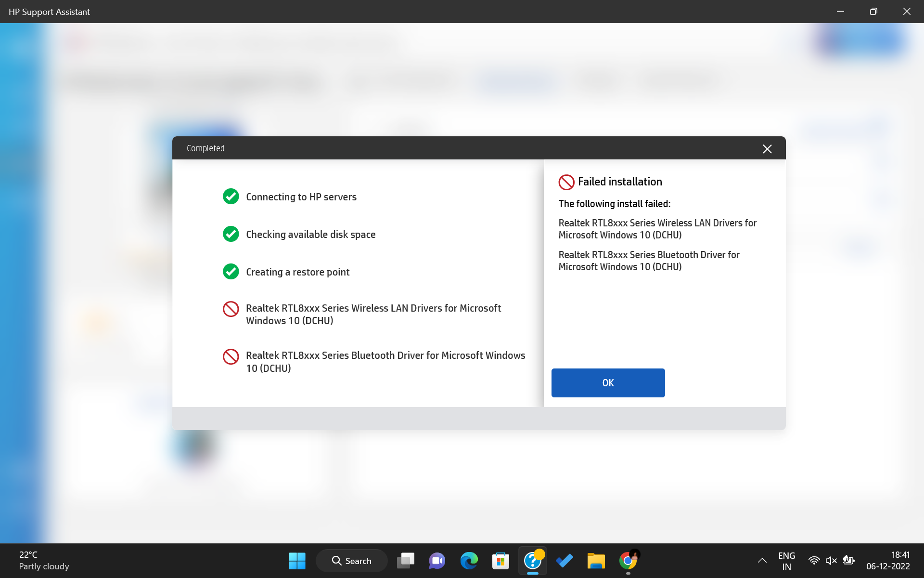Open weather widget showing 22°C
This screenshot has width=924, height=578.
pyautogui.click(x=44, y=561)
